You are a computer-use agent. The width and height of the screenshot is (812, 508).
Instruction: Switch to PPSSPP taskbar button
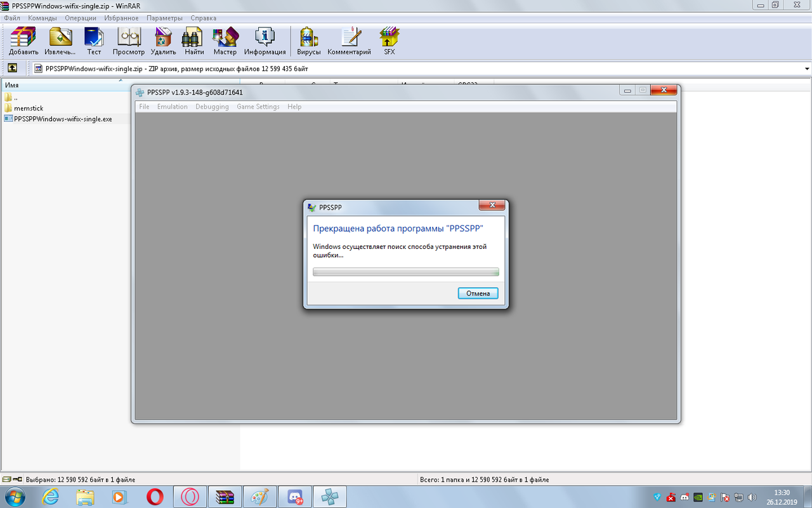(x=330, y=497)
